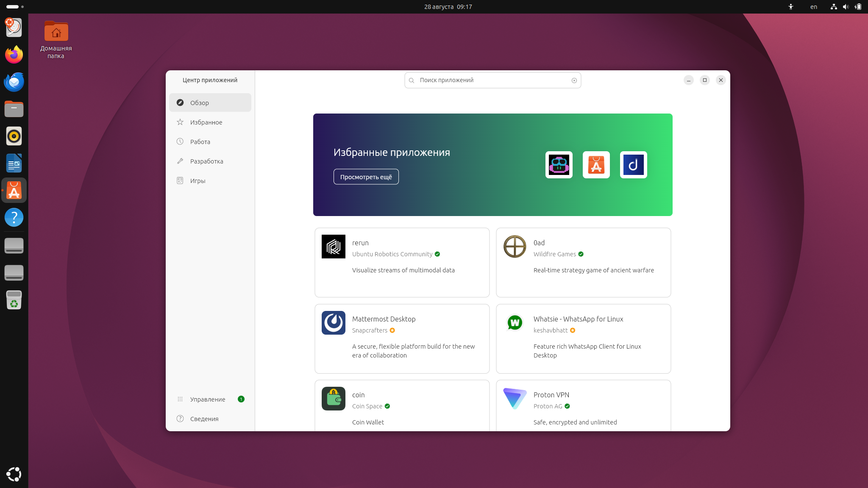This screenshot has height=488, width=868.
Task: Open the 0ad app card
Action: pyautogui.click(x=584, y=263)
